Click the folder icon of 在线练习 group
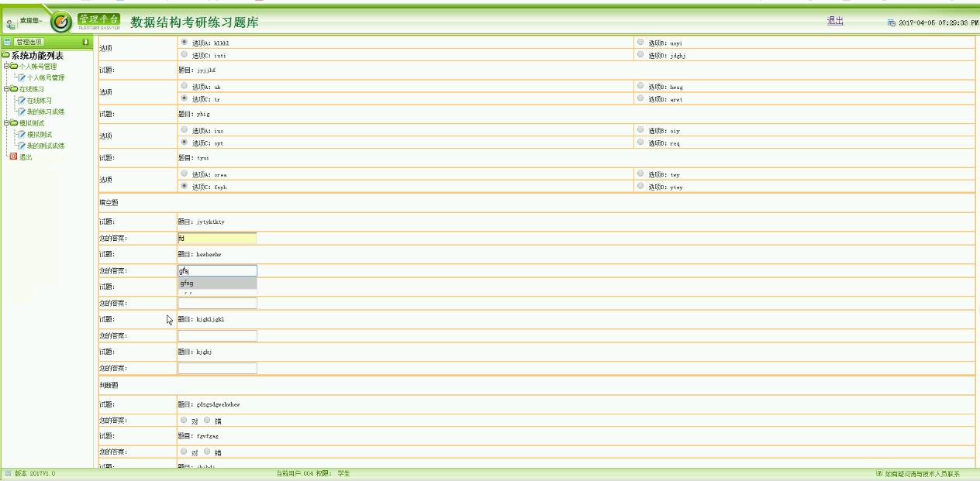 click(x=12, y=89)
